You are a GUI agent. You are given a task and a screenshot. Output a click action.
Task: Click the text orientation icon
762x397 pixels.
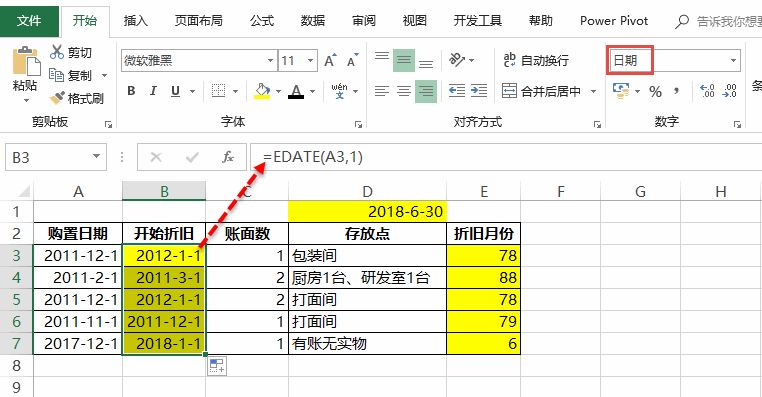click(457, 60)
